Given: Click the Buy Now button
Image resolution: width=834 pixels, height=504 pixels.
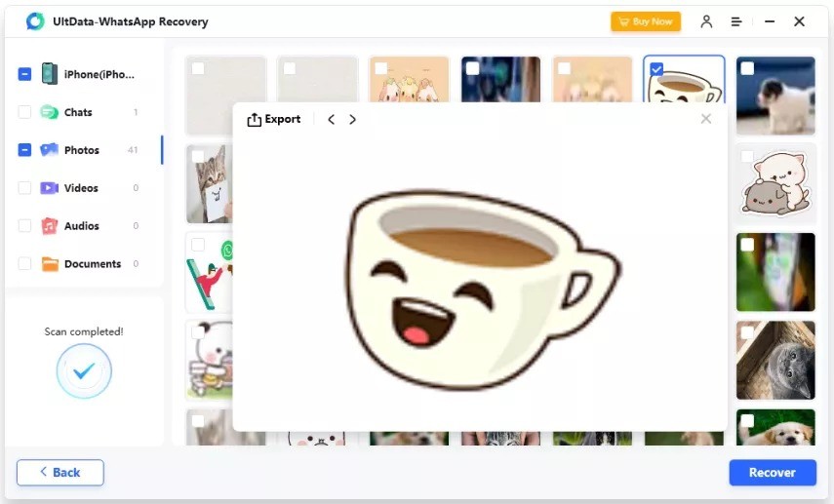Looking at the screenshot, I should (646, 21).
